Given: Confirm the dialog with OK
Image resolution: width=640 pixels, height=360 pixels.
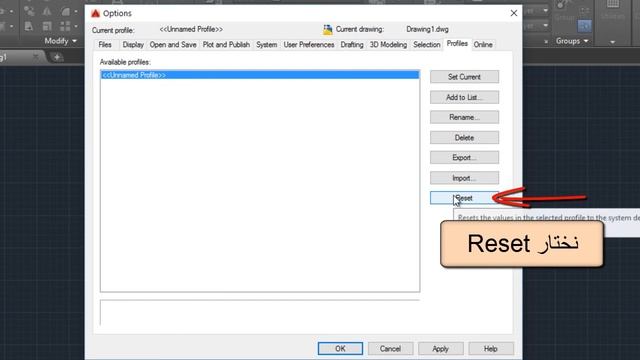Looking at the screenshot, I should point(340,349).
